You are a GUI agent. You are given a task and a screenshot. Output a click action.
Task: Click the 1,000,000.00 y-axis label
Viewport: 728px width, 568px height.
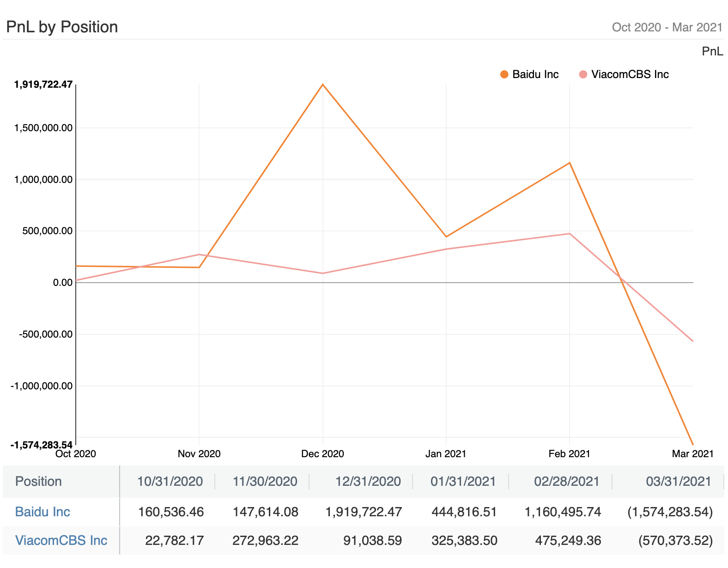coord(43,180)
